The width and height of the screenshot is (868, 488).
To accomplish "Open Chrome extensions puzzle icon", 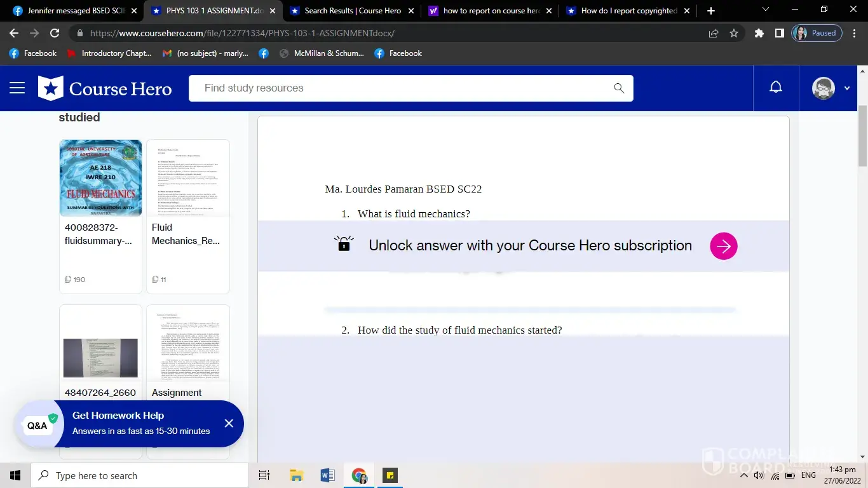I will tap(759, 33).
